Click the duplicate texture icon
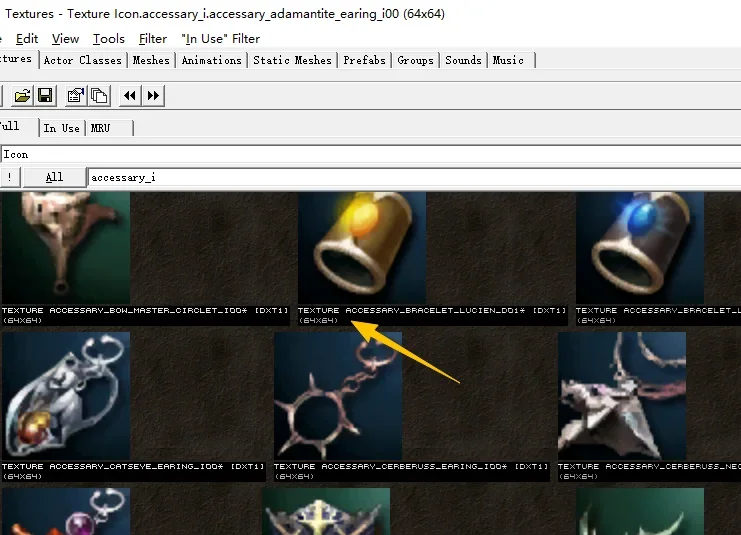This screenshot has width=741, height=535. click(99, 96)
